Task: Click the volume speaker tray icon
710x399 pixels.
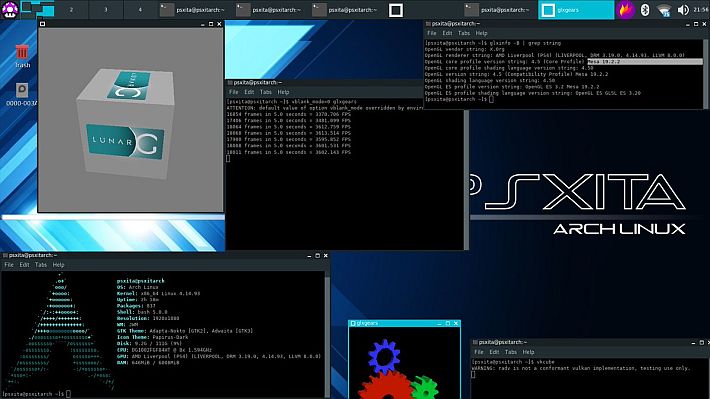Action: [683, 10]
